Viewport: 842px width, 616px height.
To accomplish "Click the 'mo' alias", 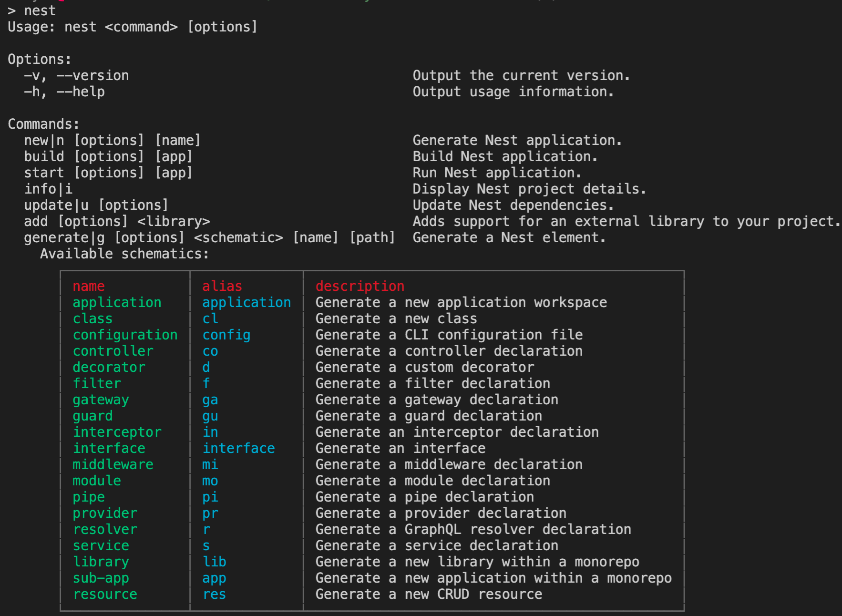I will (x=210, y=481).
